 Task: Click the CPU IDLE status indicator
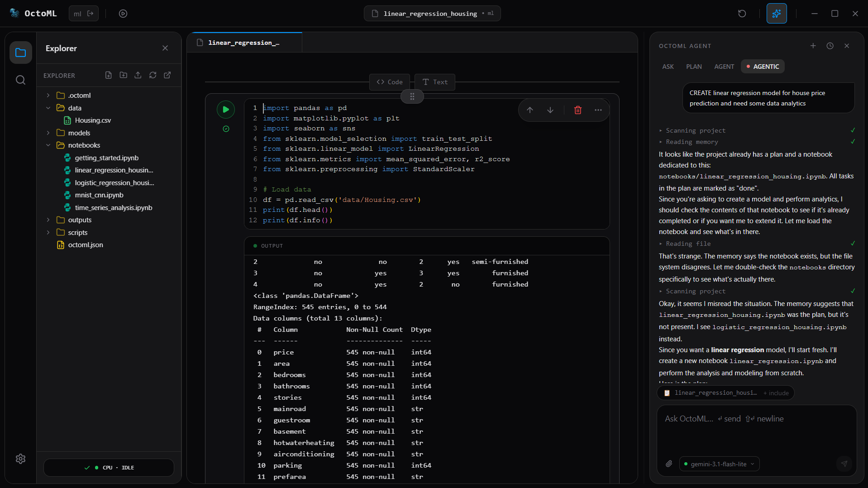click(109, 468)
